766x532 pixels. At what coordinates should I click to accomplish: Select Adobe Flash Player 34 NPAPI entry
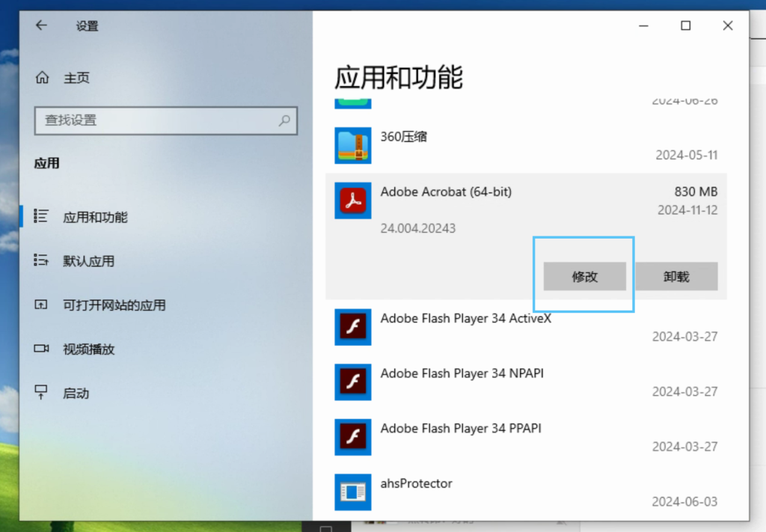coord(462,373)
